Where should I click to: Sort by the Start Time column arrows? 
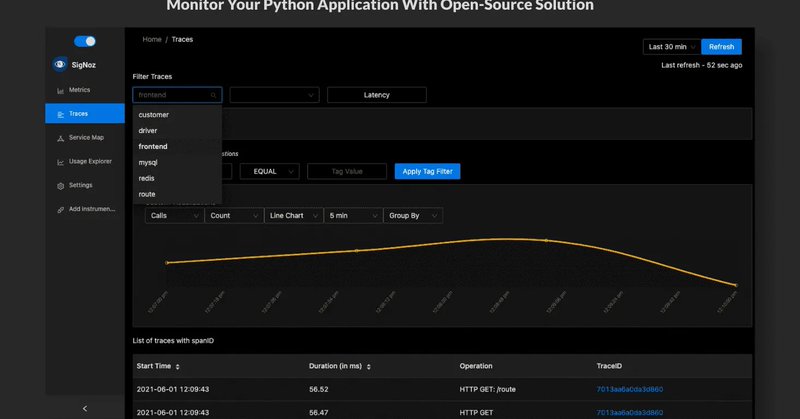point(178,366)
